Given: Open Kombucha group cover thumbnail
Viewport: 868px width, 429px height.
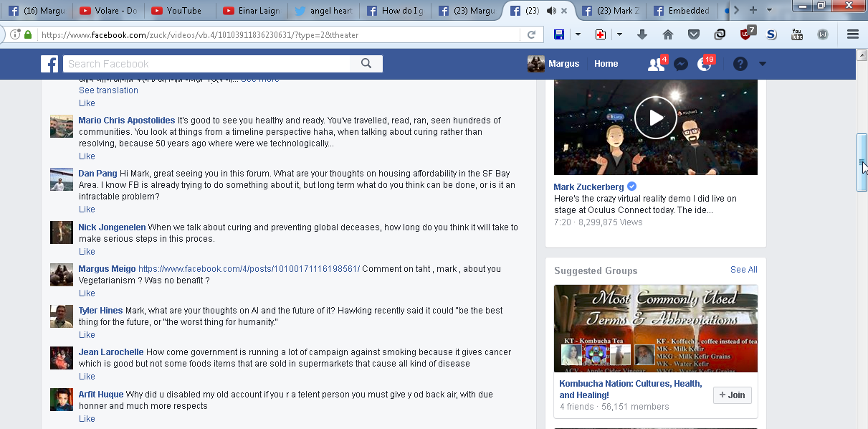Looking at the screenshot, I should coord(655,329).
